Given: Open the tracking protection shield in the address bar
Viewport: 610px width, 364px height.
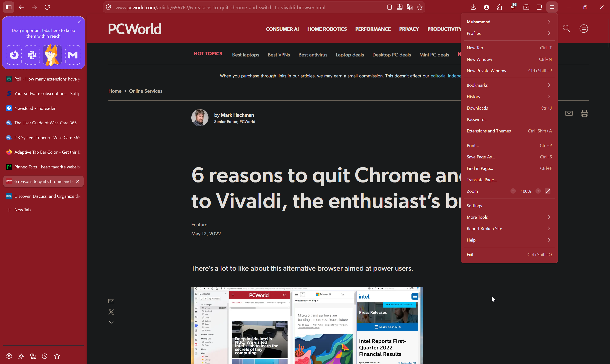Looking at the screenshot, I should (108, 7).
